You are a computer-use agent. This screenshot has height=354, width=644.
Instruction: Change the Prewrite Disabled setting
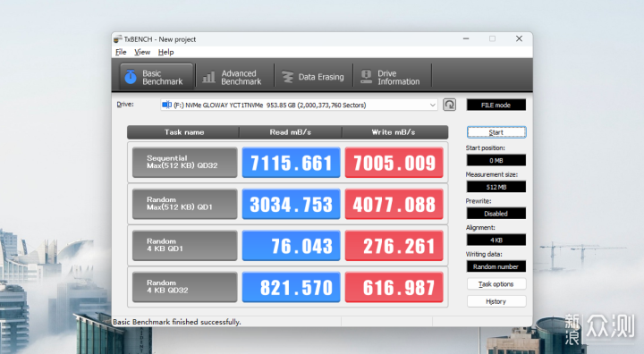[x=496, y=214]
